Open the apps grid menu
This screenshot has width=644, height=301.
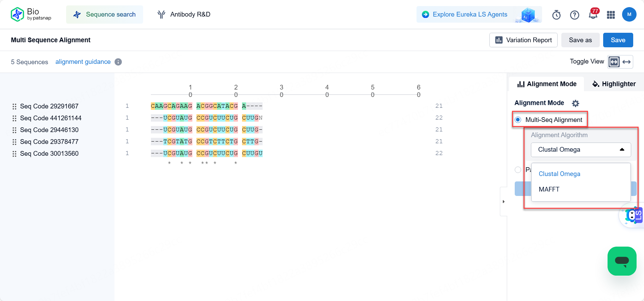(611, 15)
